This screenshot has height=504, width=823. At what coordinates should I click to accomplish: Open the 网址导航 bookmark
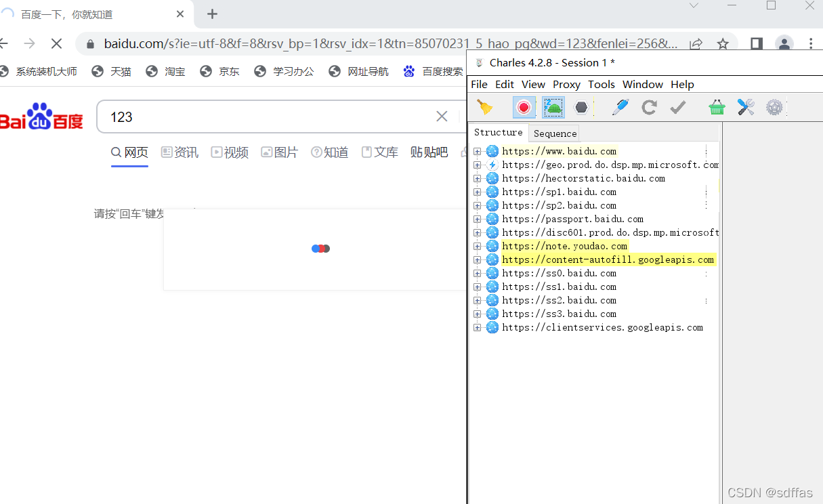coord(359,71)
